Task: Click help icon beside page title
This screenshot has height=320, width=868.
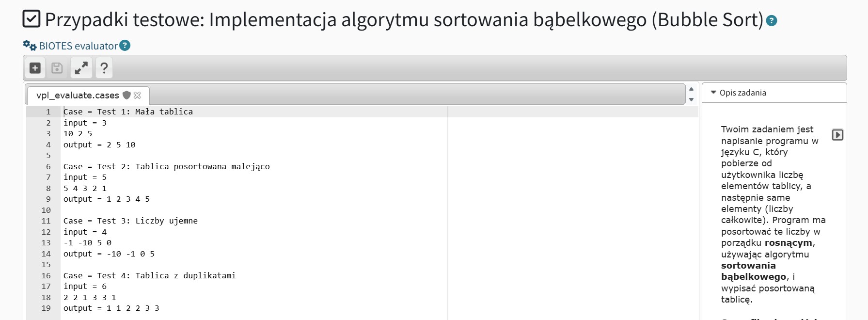Action: click(x=772, y=21)
